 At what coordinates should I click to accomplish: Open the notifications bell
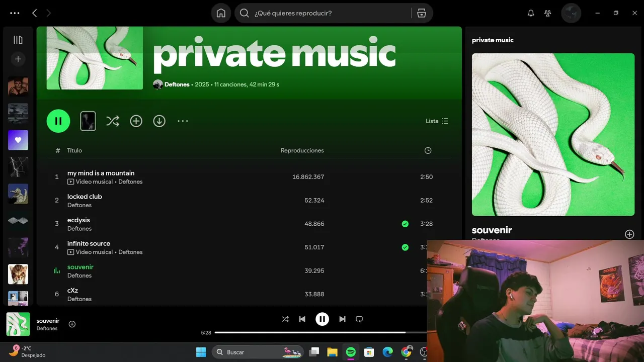531,13
